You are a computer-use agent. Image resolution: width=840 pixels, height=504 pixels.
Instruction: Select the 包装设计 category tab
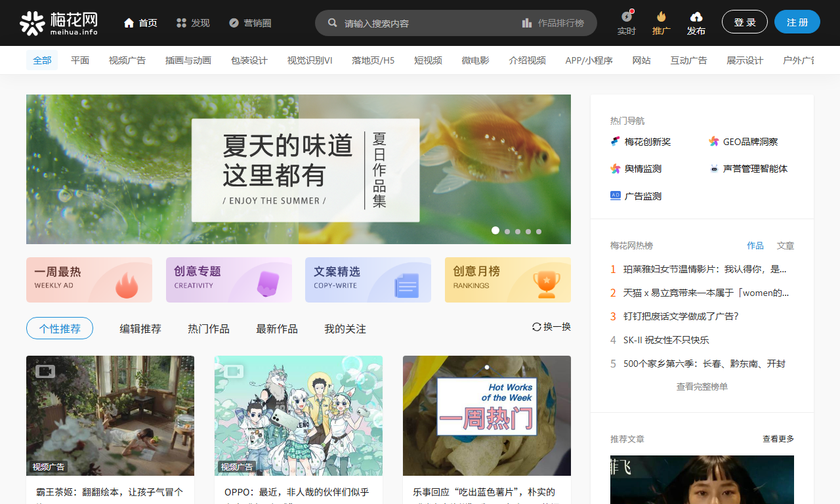[x=249, y=60]
